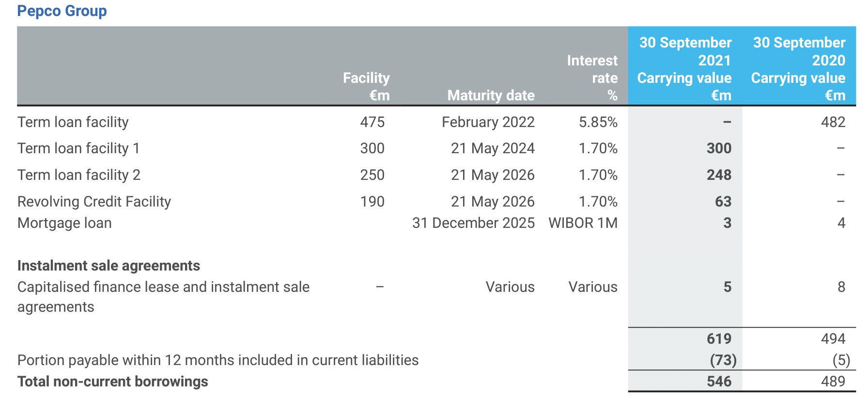Image resolution: width=868 pixels, height=399 pixels.
Task: Click the Interest rate % column header
Action: [592, 78]
